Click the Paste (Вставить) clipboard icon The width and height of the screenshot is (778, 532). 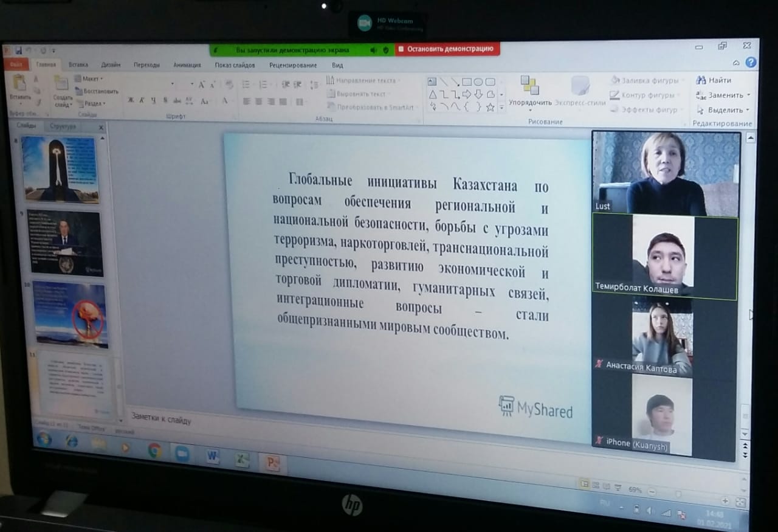coord(19,83)
